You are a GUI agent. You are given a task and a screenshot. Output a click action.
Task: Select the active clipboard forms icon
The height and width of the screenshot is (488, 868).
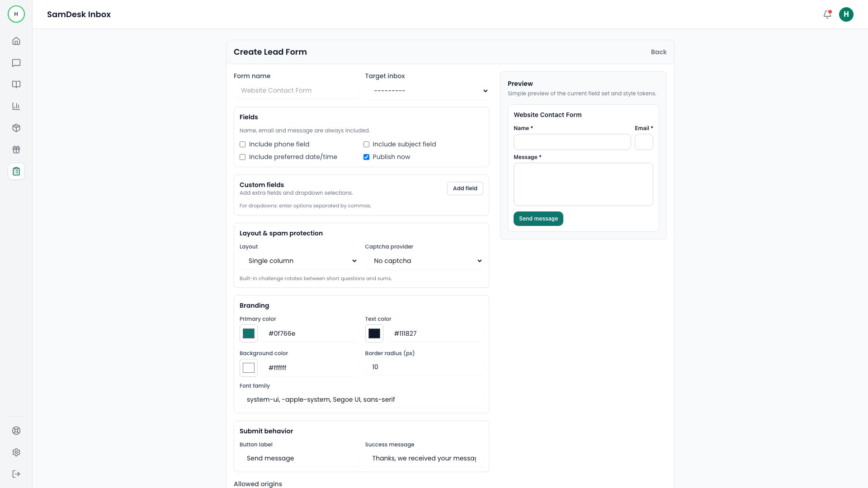point(16,171)
